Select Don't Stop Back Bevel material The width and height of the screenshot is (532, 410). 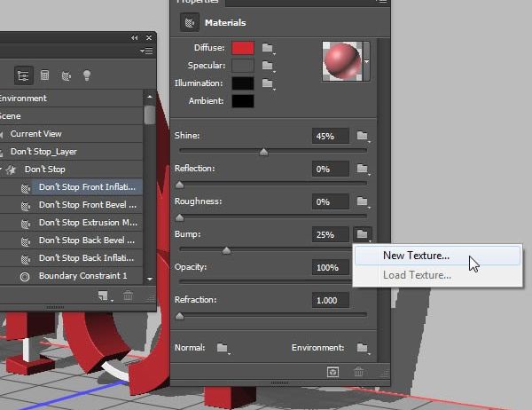(x=87, y=240)
